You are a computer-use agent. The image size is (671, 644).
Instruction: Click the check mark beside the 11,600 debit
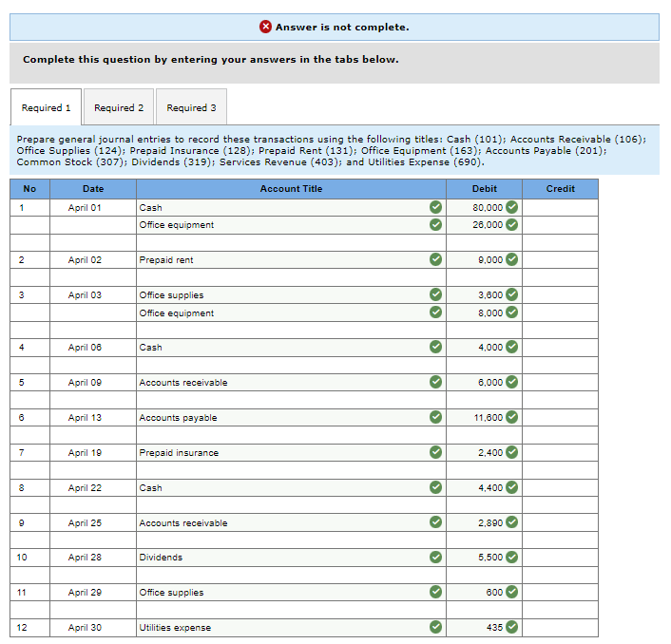pos(512,417)
